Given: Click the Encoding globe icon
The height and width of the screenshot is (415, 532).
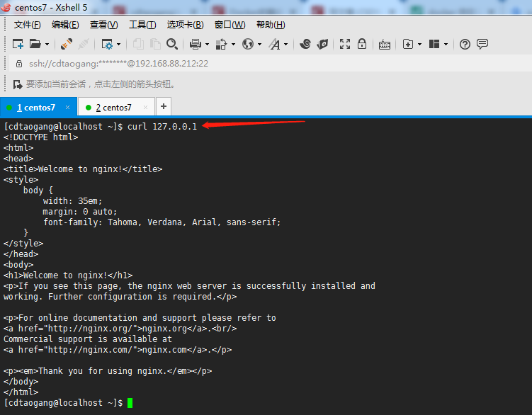Looking at the screenshot, I should pos(248,44).
